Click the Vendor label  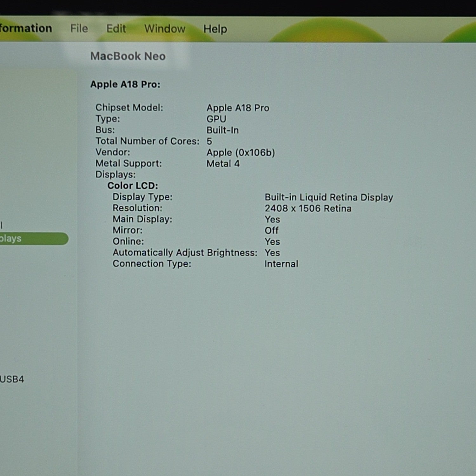[113, 152]
